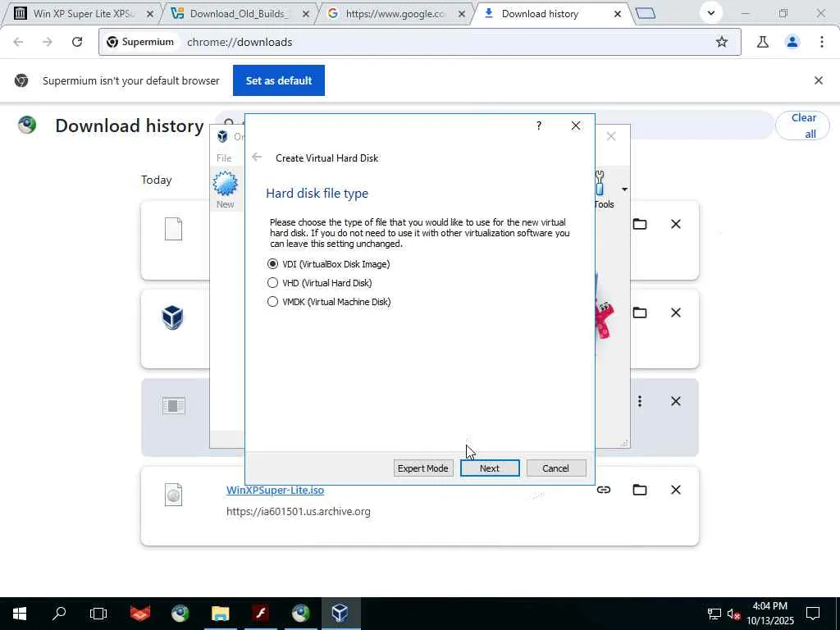Click the network tray icon
This screenshot has height=630, width=840.
coord(714,614)
